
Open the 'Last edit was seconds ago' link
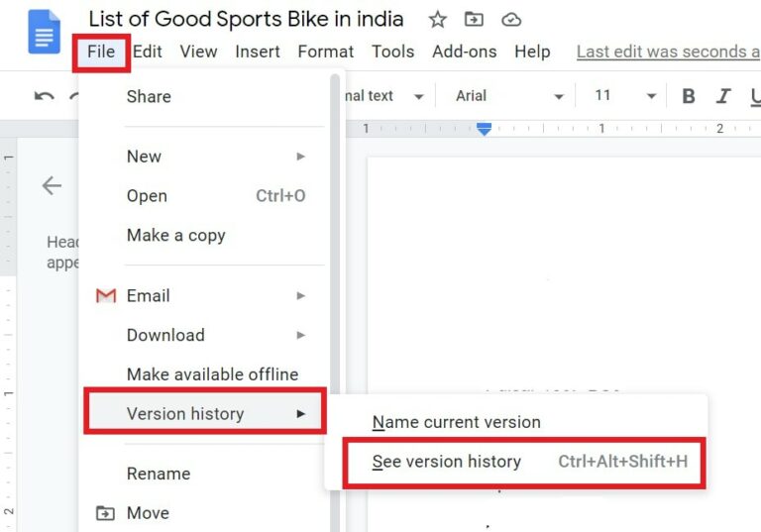coord(668,52)
